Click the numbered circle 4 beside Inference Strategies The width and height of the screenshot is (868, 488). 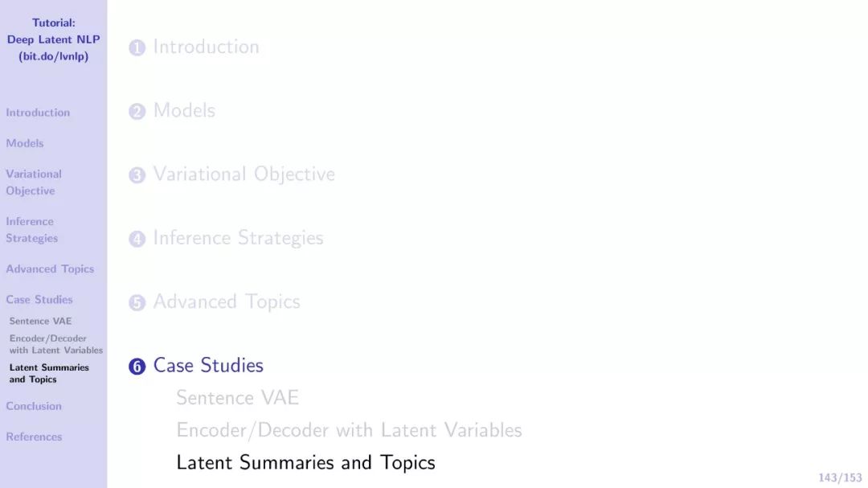tap(137, 239)
